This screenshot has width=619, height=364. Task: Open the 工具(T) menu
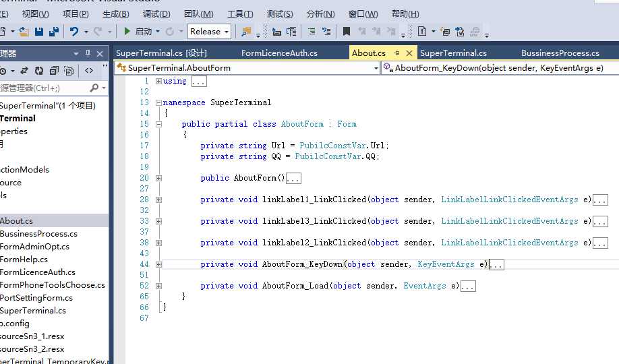coord(240,14)
